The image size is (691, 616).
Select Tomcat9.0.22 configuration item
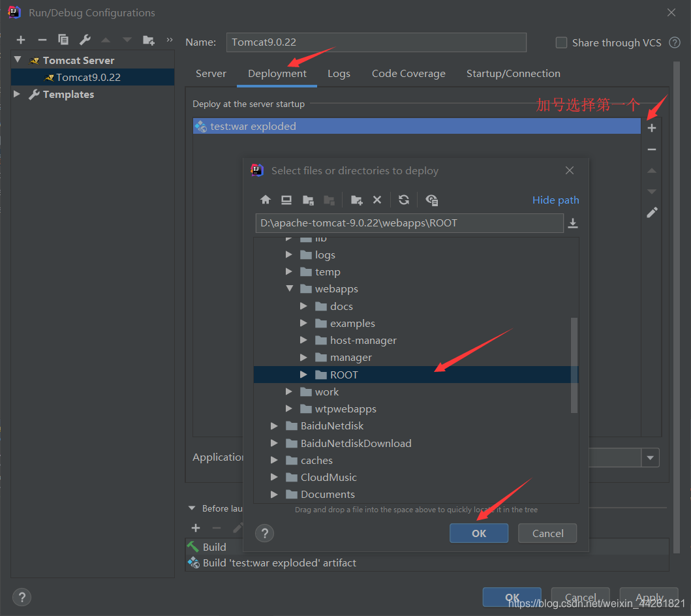click(x=93, y=77)
